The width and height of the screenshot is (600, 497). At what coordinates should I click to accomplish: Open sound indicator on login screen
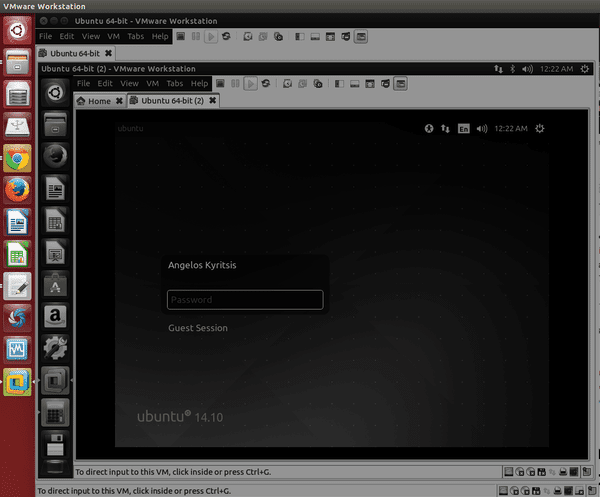[482, 129]
